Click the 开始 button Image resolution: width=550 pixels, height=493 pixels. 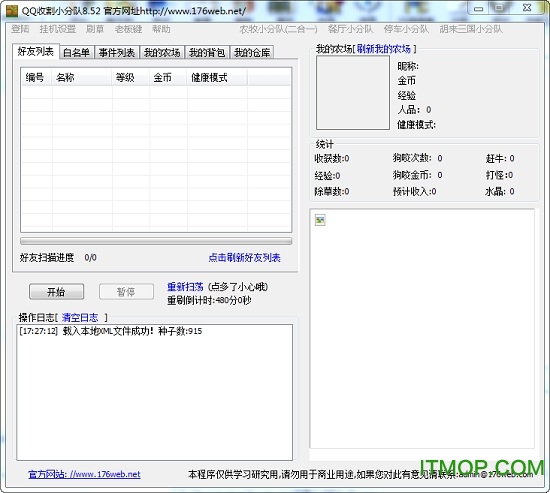pyautogui.click(x=56, y=292)
